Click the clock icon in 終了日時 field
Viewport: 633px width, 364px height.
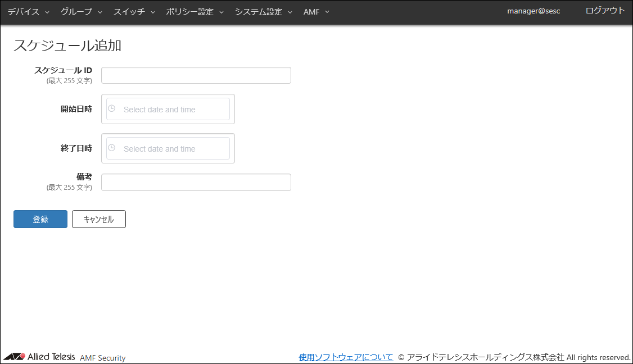click(111, 148)
